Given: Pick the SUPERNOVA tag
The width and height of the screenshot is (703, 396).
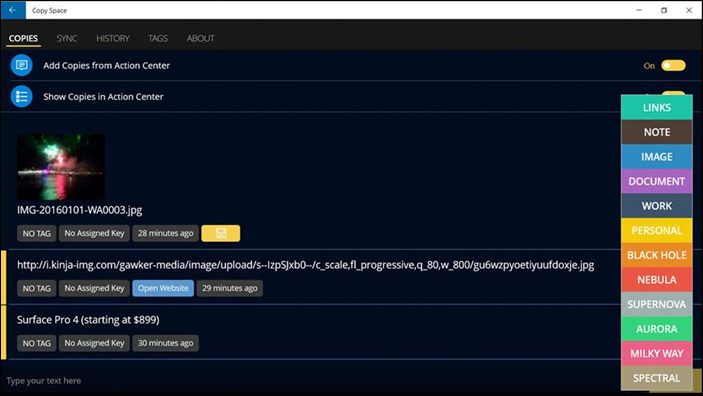Looking at the screenshot, I should point(657,305).
